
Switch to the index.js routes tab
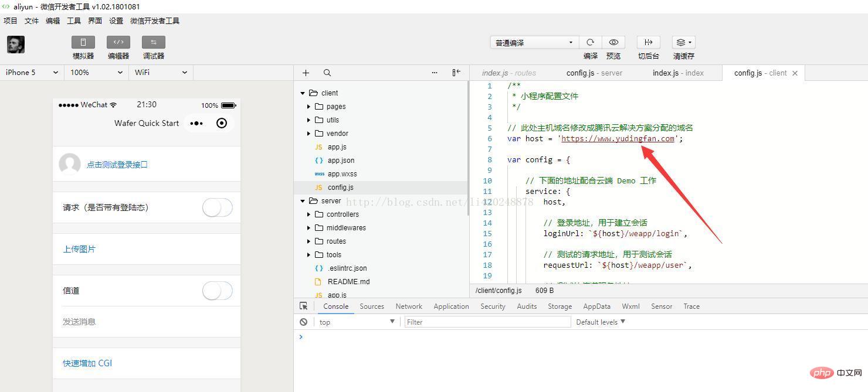point(509,73)
